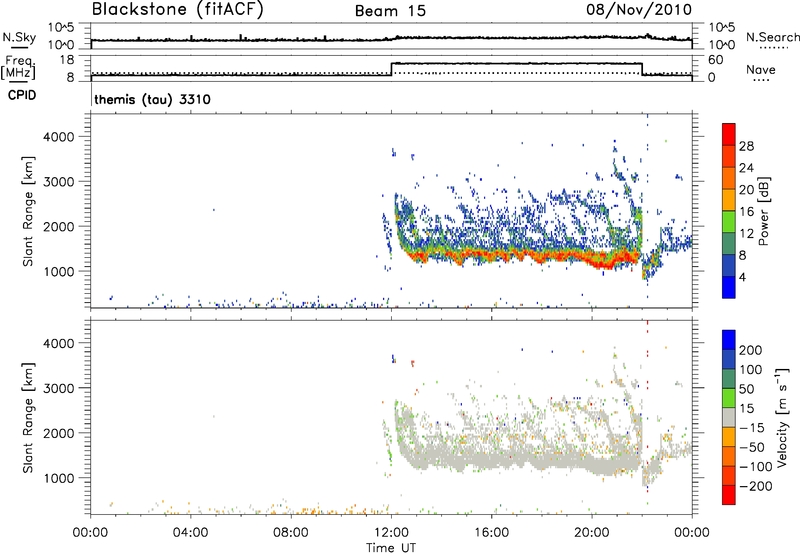Click the gray segment of the velocity colorbar
800x554 pixels.
point(729,417)
